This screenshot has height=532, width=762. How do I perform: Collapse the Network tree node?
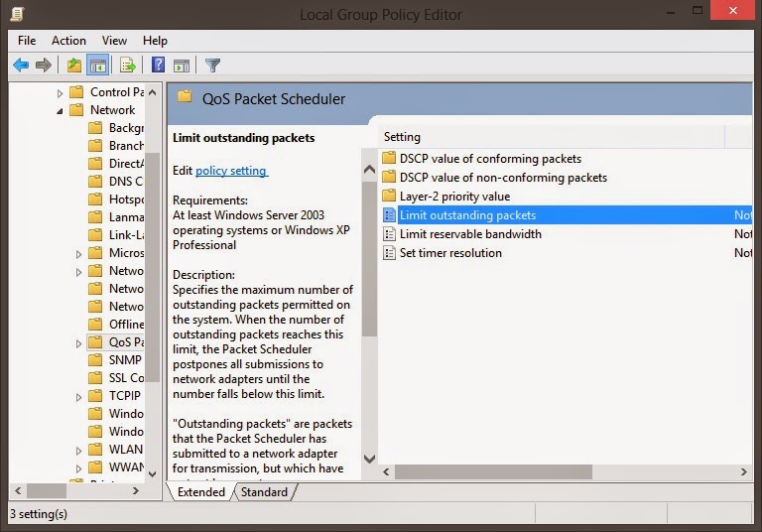point(60,111)
